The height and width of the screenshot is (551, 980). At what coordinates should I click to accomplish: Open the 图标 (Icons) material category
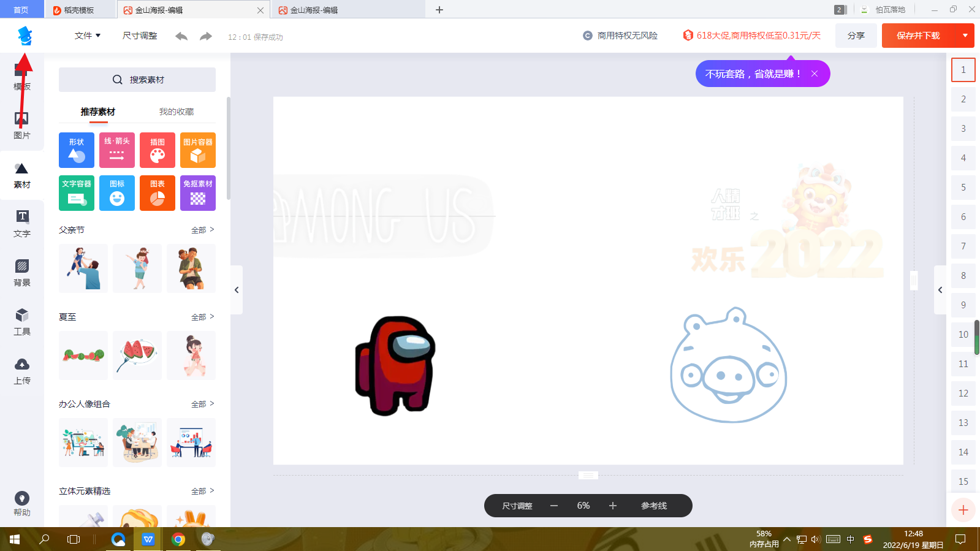click(x=117, y=193)
